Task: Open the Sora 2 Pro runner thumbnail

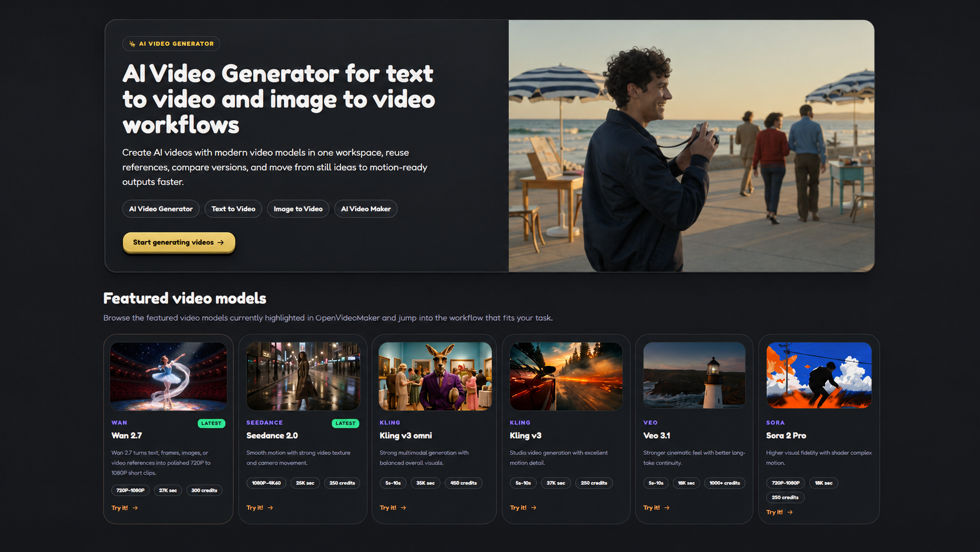Action: point(819,375)
